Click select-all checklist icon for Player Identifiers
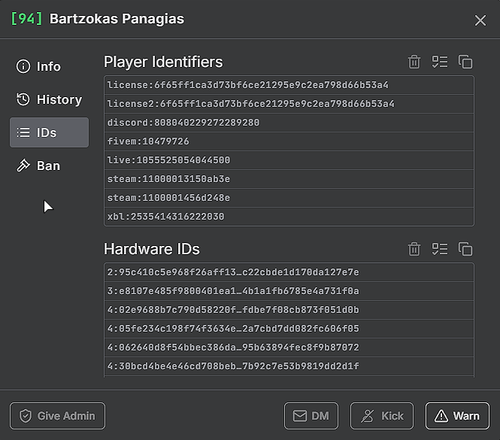This screenshot has width=500, height=440. (x=440, y=62)
